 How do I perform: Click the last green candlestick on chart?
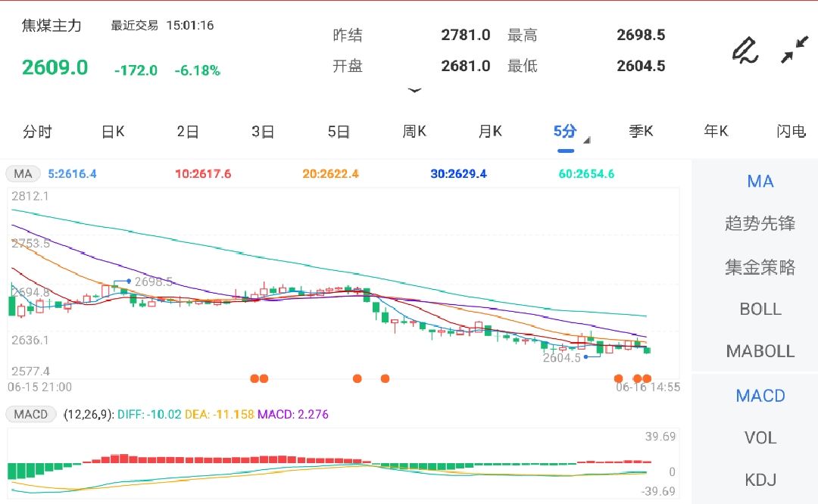(647, 350)
